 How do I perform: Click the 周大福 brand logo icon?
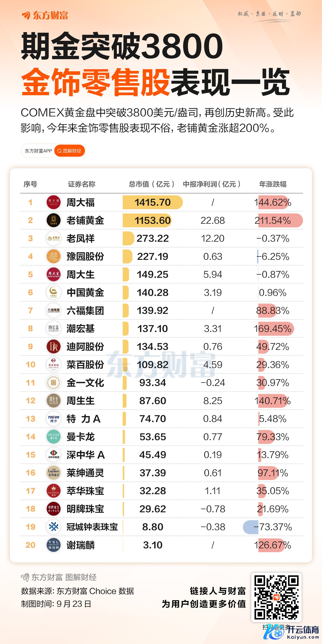tap(54, 202)
